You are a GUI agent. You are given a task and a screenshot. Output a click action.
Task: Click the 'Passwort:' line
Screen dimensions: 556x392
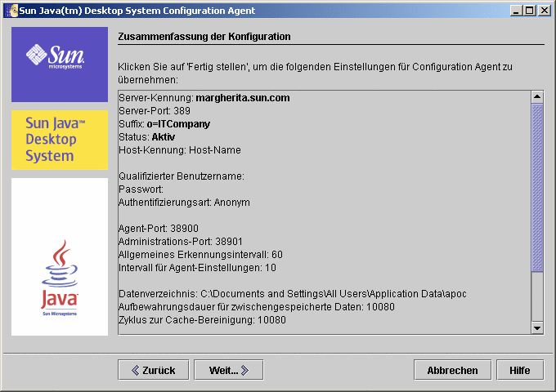click(x=141, y=189)
